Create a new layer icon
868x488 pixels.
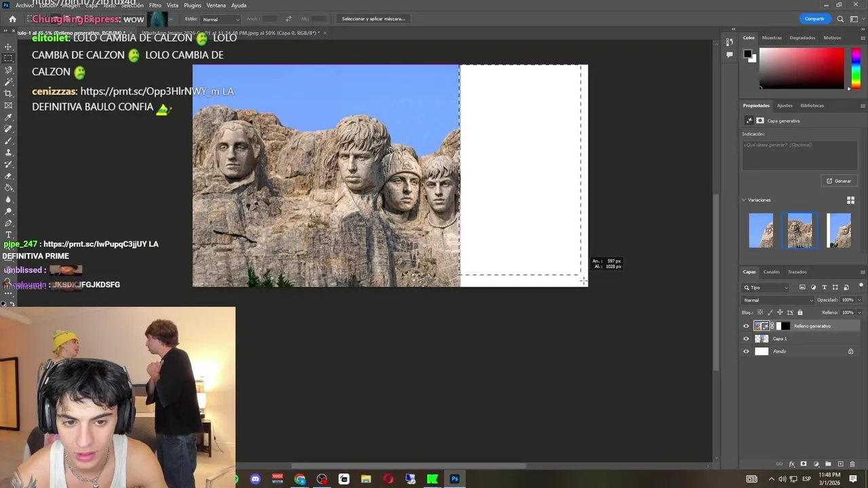coord(840,464)
